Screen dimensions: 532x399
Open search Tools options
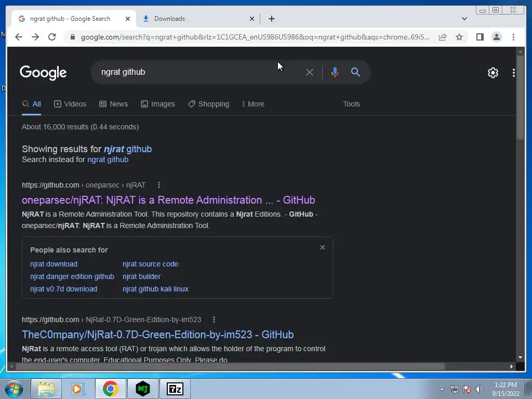coord(351,104)
